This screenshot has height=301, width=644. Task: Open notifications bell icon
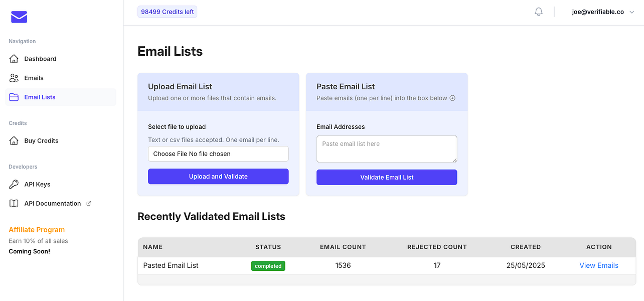click(539, 12)
